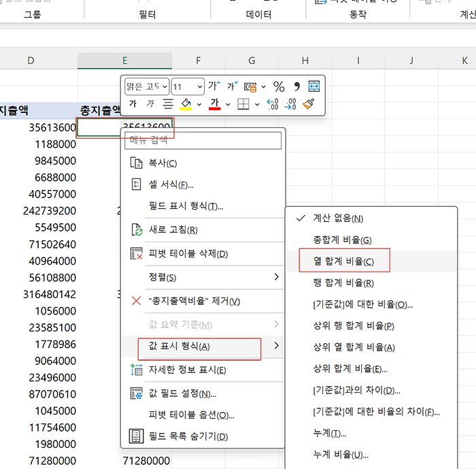Click the refresh icon beside 새로 고침
This screenshot has width=476, height=469.
tap(137, 230)
